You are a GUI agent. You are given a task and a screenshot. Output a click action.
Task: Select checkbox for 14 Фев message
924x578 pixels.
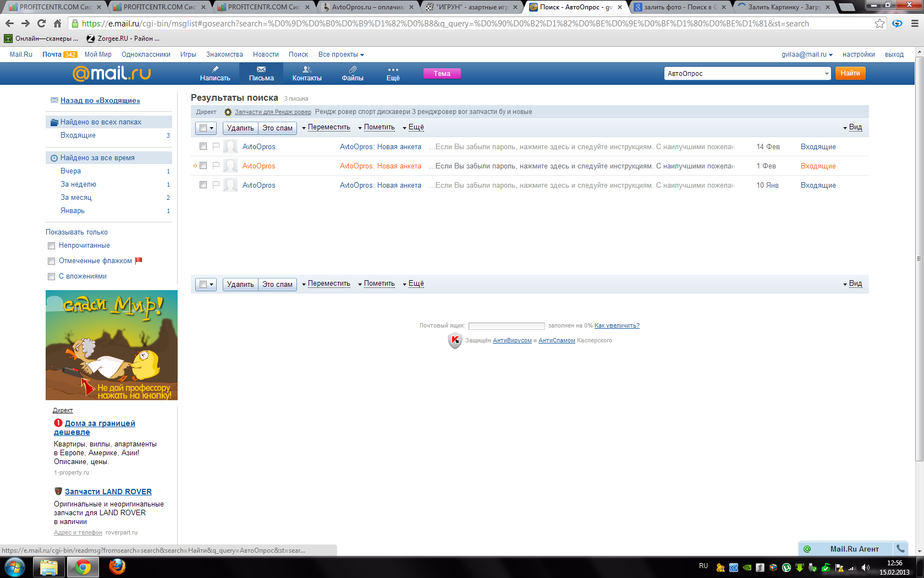203,146
